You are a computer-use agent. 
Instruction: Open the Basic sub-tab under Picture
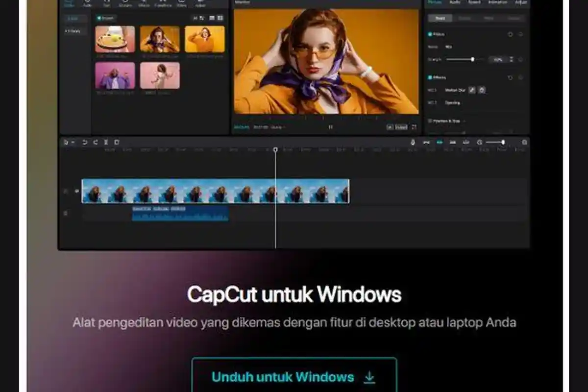[x=440, y=19]
